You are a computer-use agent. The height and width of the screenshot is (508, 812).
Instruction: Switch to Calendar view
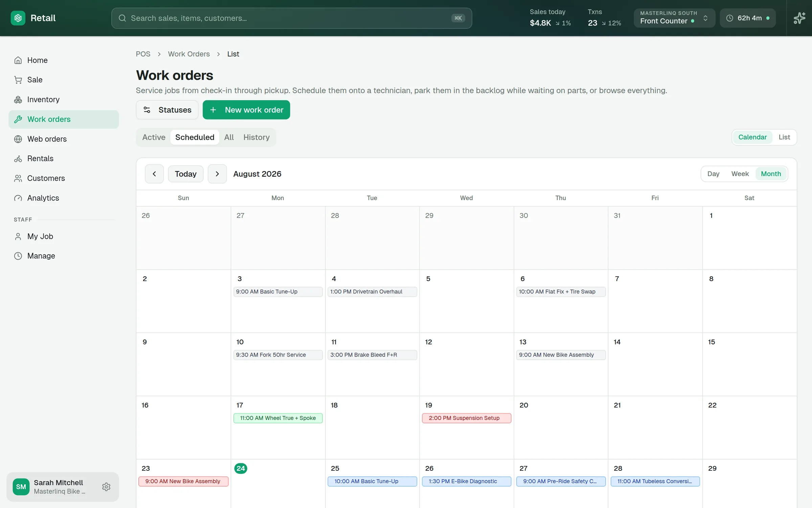coord(752,137)
